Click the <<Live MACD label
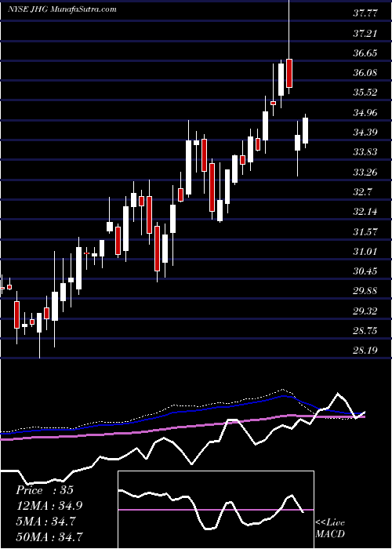 point(330,529)
